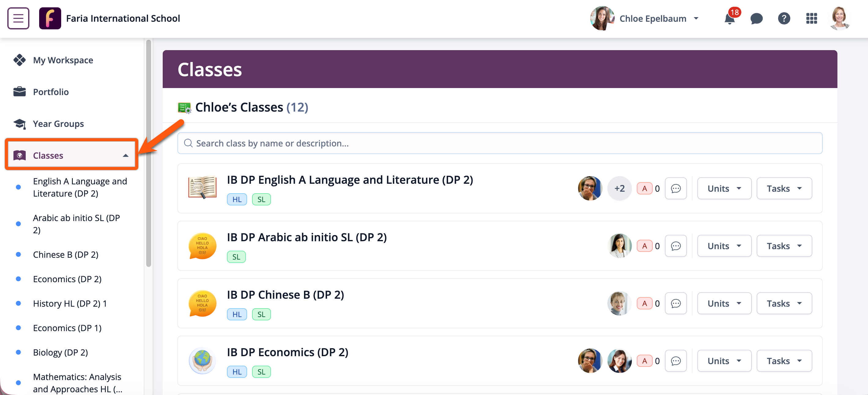Go to My Workspace
Viewport: 868px width, 395px height.
coord(63,60)
